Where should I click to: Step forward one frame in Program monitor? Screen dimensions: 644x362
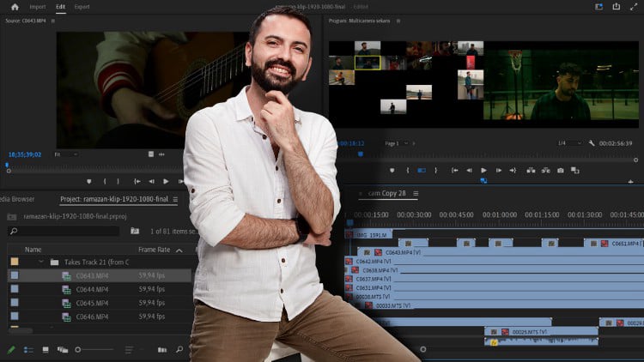coord(499,171)
